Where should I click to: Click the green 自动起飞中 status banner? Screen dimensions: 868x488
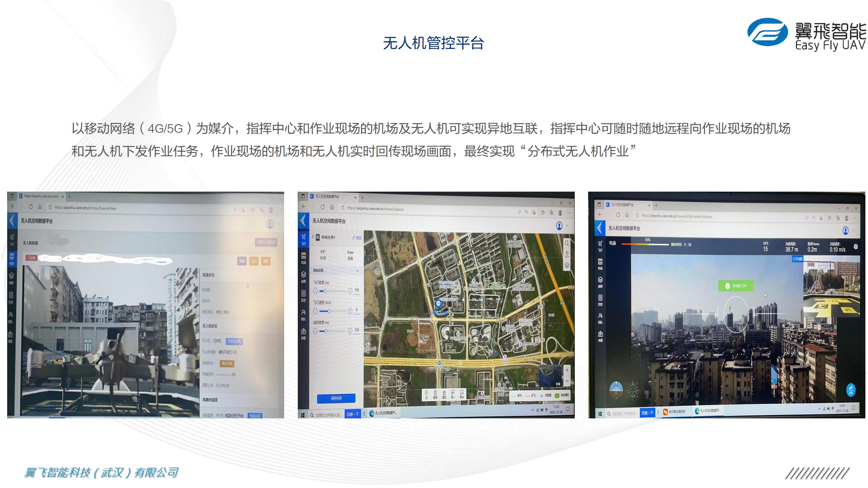pyautogui.click(x=736, y=286)
